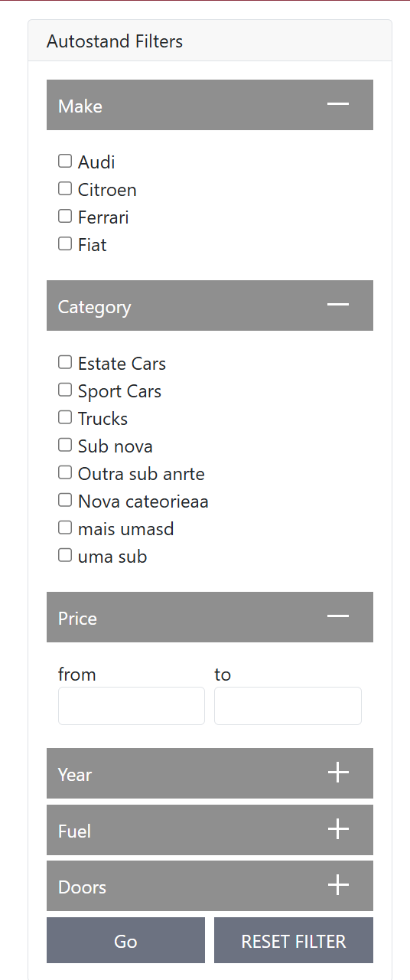Click the Year section header
This screenshot has height=980, width=410.
click(210, 773)
